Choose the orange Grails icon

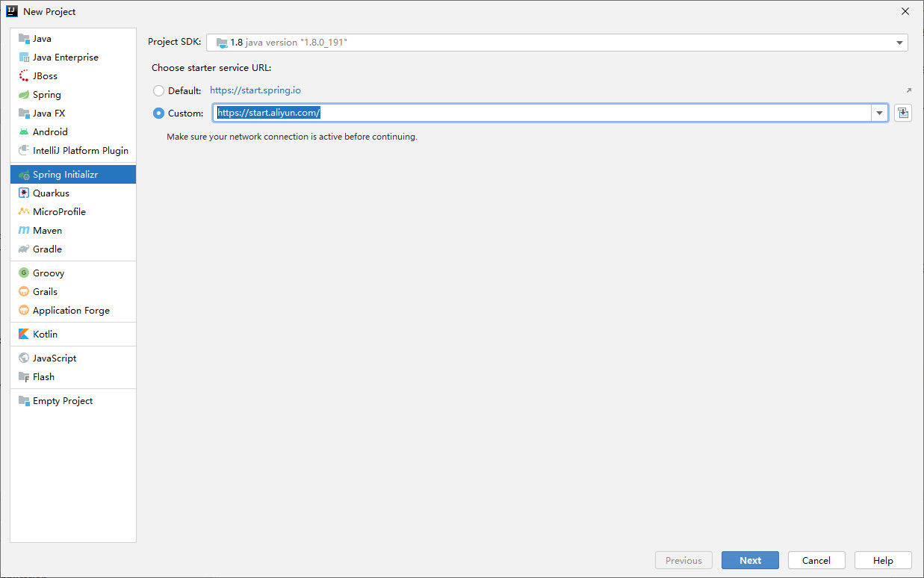(x=24, y=292)
